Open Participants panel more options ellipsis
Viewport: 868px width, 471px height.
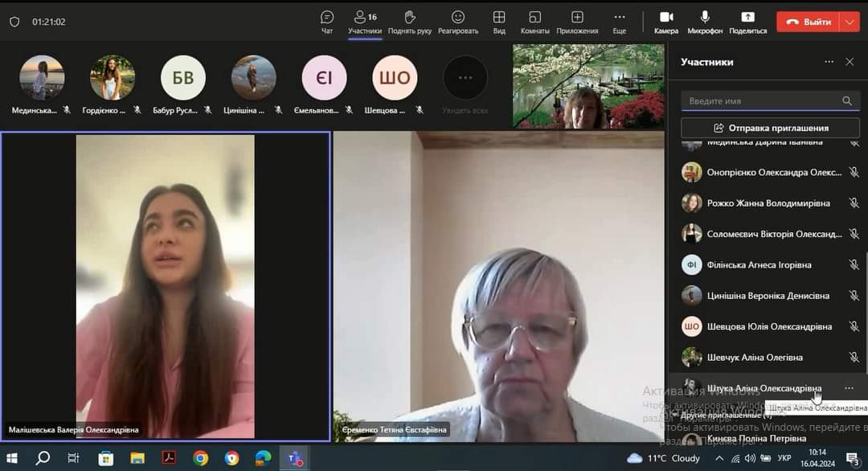click(829, 62)
